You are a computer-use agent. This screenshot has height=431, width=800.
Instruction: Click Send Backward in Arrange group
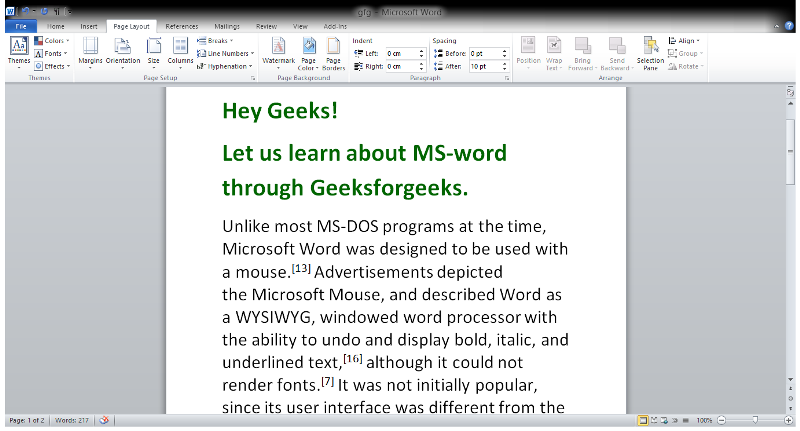[617, 53]
